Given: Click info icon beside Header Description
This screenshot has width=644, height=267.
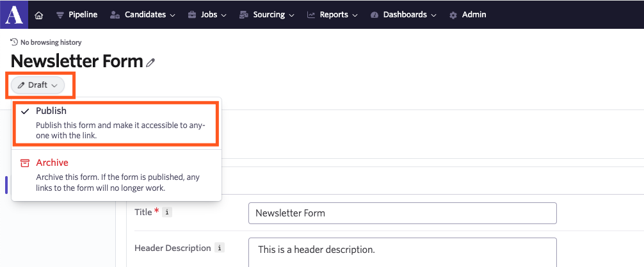Looking at the screenshot, I should 220,248.
